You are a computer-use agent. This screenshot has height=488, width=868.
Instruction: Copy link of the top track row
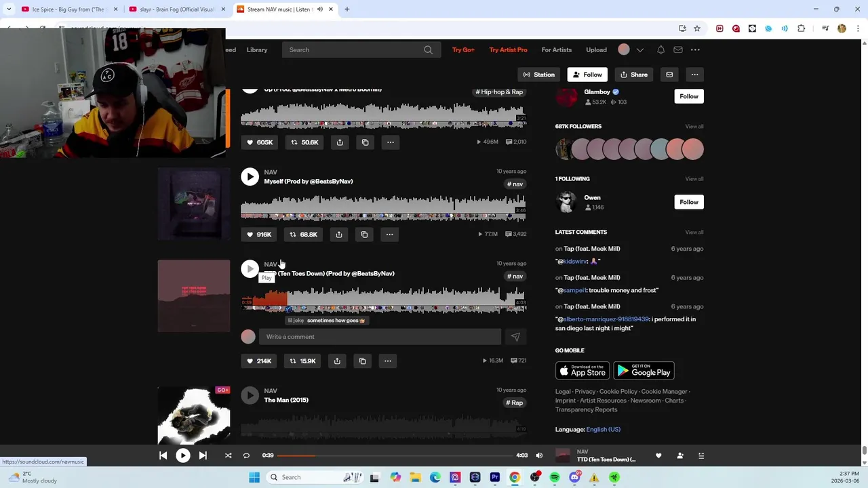pyautogui.click(x=365, y=142)
